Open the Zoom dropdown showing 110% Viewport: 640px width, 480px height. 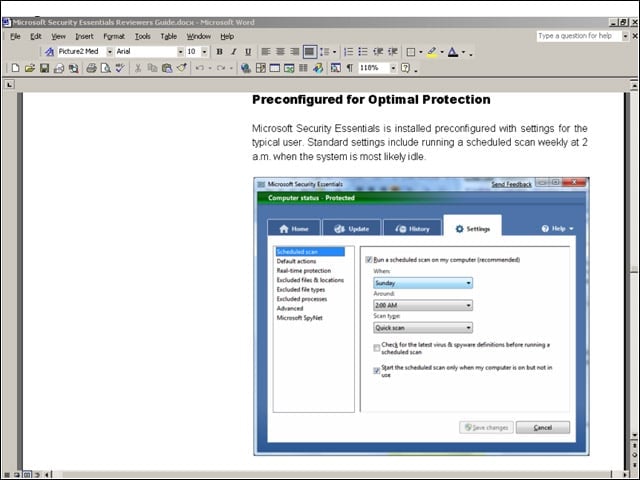point(393,68)
